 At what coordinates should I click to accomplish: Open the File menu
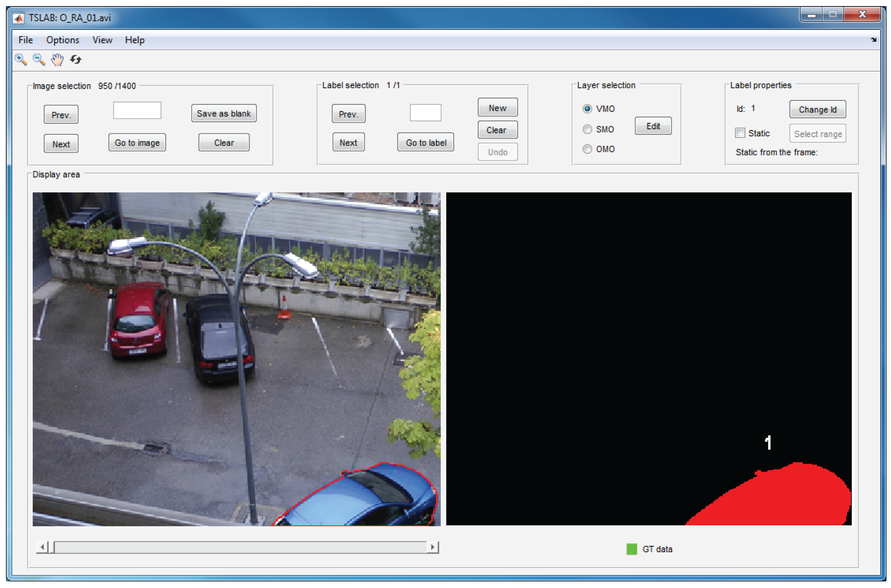coord(26,40)
